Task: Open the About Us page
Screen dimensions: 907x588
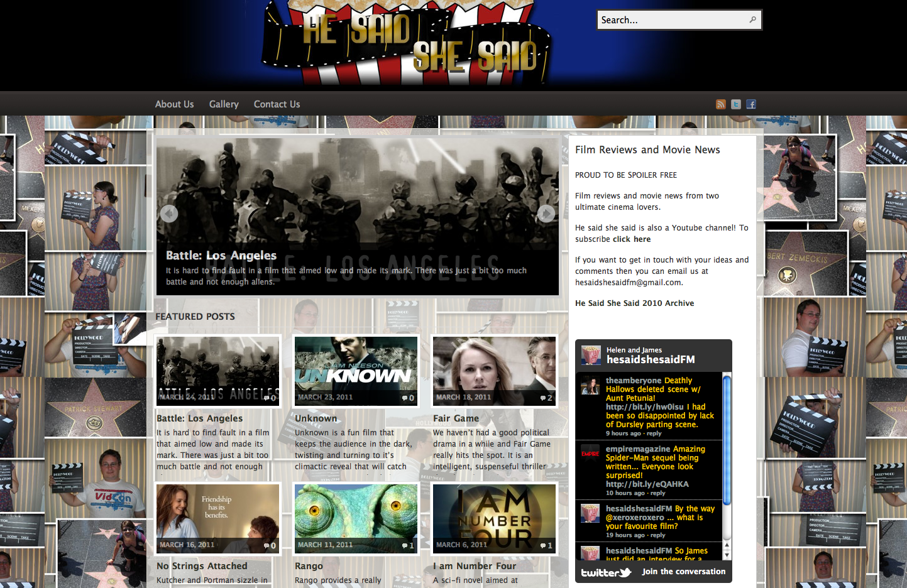Action: tap(174, 104)
